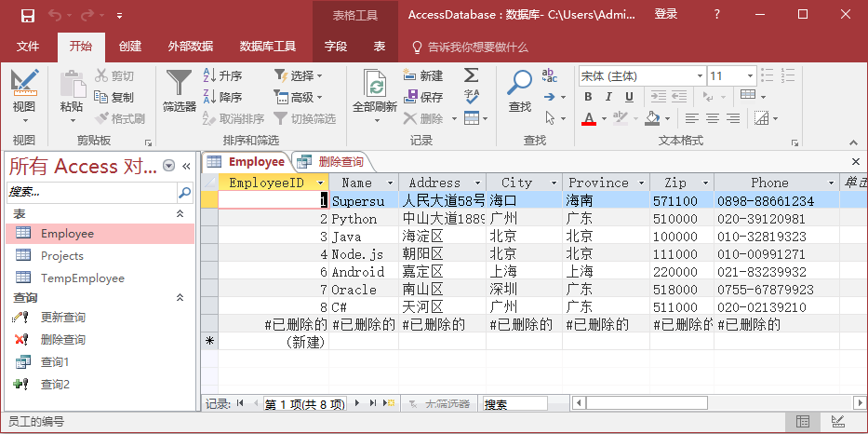Open the 创建 (Create) ribbon tab

130,47
